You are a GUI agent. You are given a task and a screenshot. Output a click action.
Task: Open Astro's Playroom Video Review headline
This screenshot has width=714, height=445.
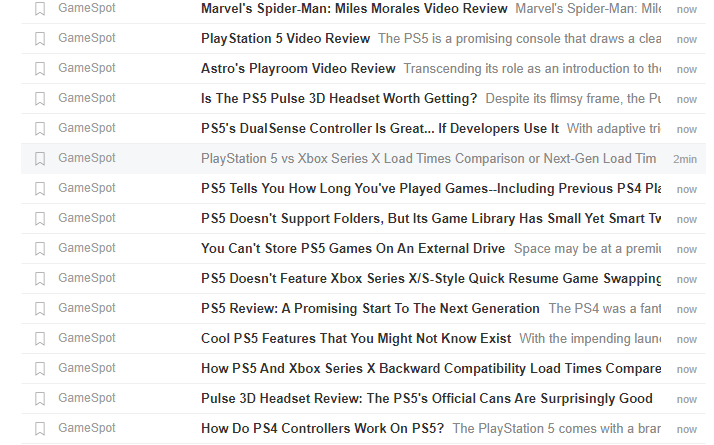click(298, 69)
